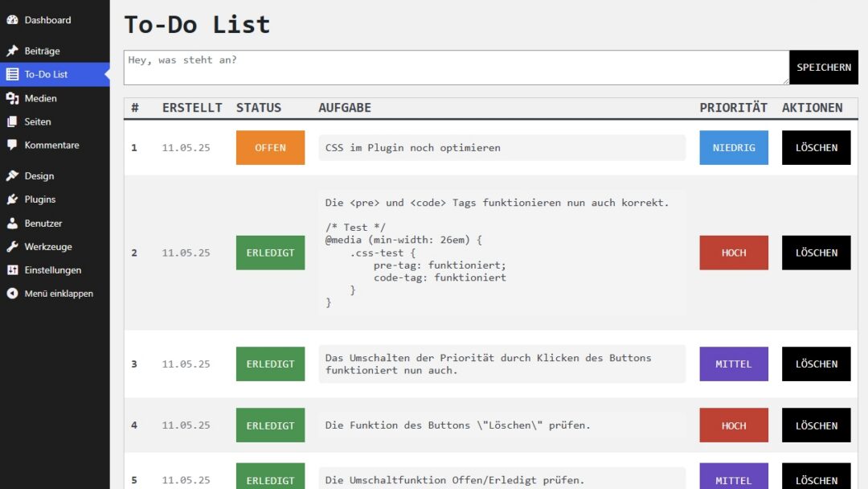Click the Beiträge pin icon
Screen dimensions: 868x489
pyautogui.click(x=12, y=51)
